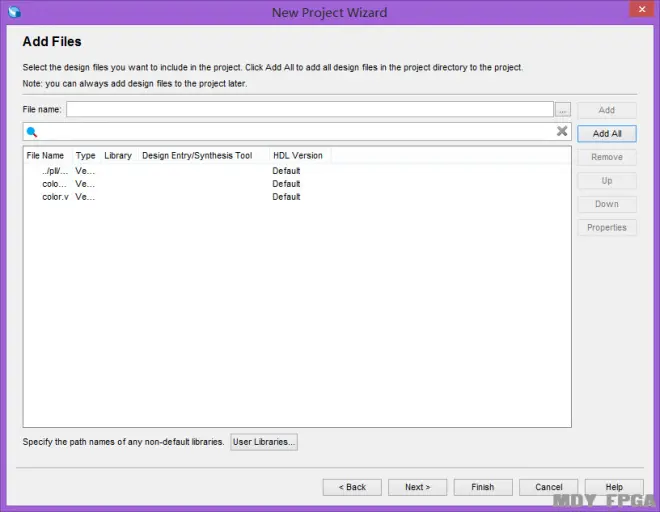
Task: Click the File name input field
Action: pos(309,109)
